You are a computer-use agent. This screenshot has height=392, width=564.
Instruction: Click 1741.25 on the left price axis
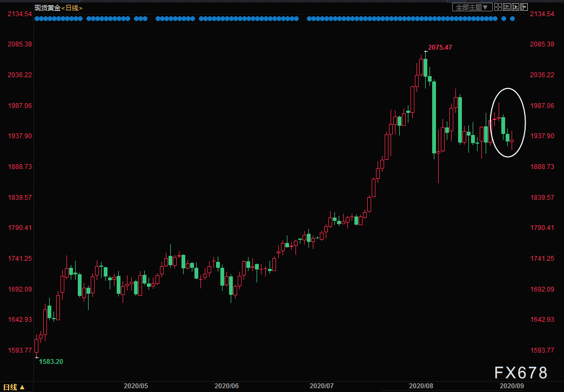coord(20,259)
